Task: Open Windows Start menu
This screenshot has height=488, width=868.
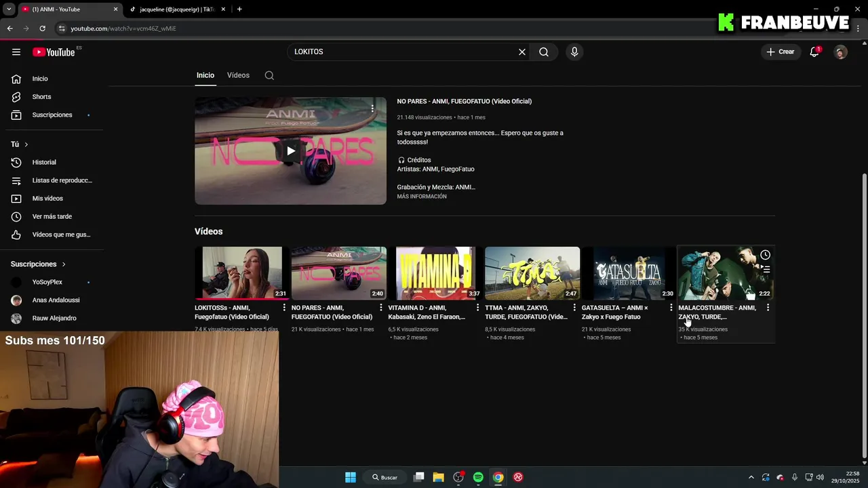Action: coord(351,477)
